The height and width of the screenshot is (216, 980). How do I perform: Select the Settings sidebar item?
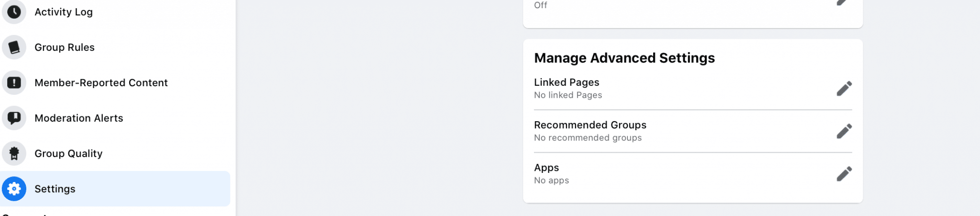[55, 189]
